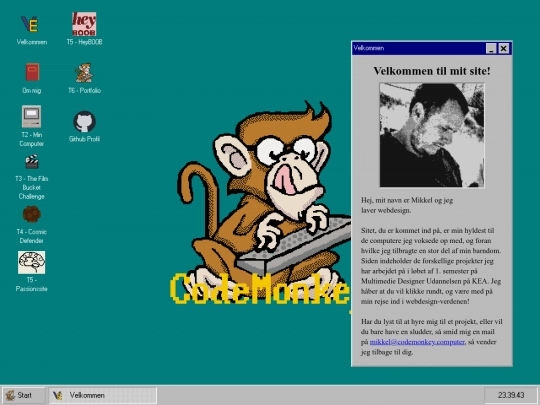Click the Start button in taskbar
Viewport: 540px width, 405px height.
(23, 395)
